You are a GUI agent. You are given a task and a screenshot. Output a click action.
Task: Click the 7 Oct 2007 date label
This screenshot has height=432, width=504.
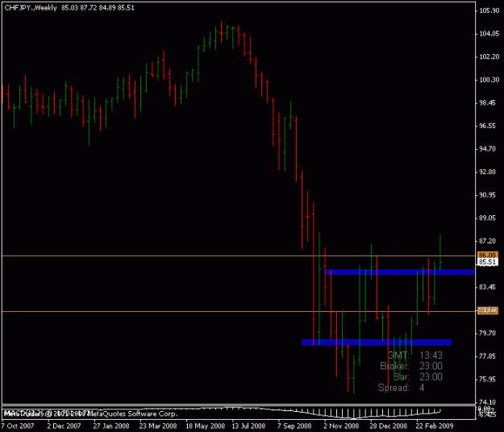(18, 426)
